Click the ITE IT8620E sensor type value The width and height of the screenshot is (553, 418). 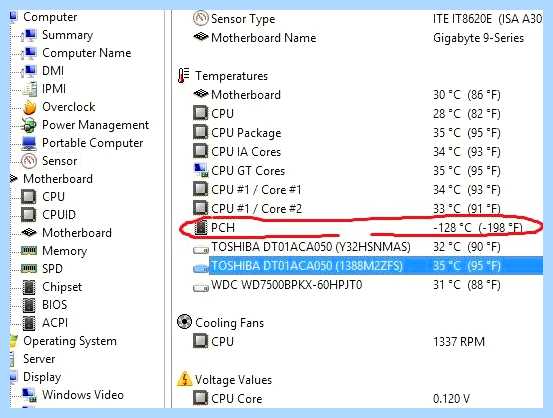(488, 19)
